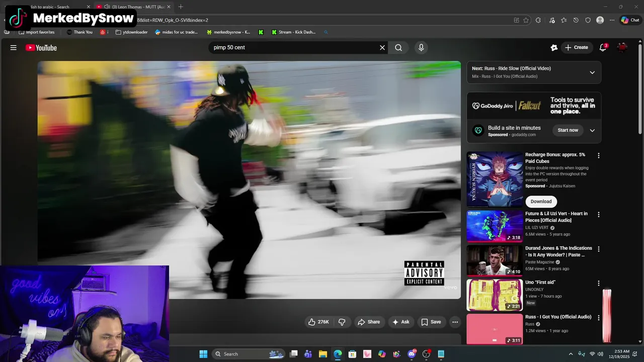Mute audio on the Leon Thomas tab
The height and width of the screenshot is (362, 644).
(107, 7)
